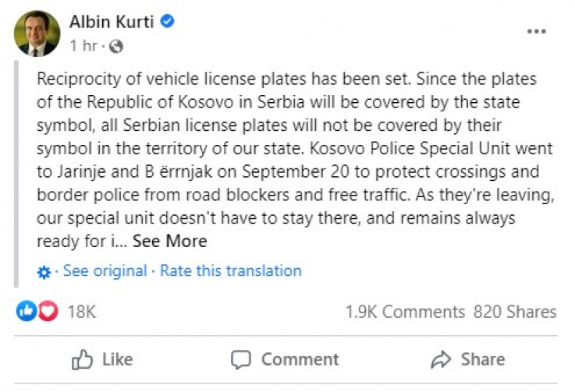Image resolution: width=575 pixels, height=392 pixels.
Task: View the 1.9K Comments
Action: pos(405,312)
